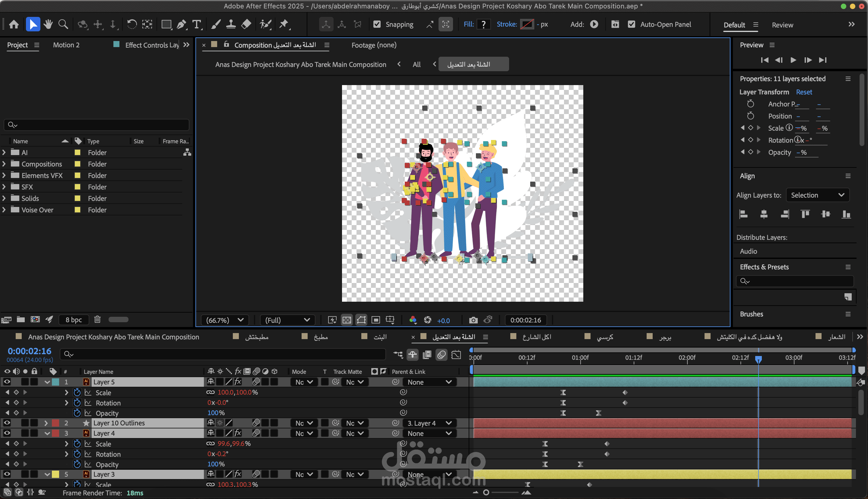Select the Type tool
The height and width of the screenshot is (499, 868).
pyautogui.click(x=197, y=24)
